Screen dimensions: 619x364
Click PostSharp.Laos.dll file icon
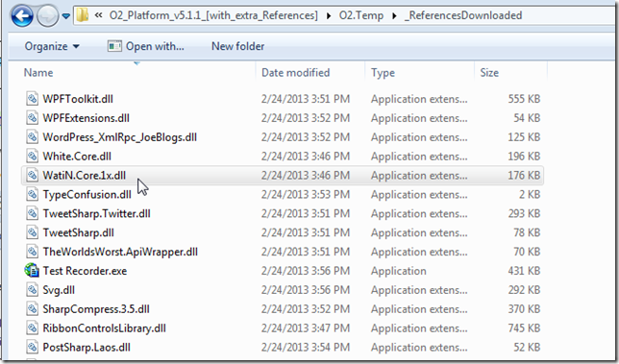[x=32, y=347]
